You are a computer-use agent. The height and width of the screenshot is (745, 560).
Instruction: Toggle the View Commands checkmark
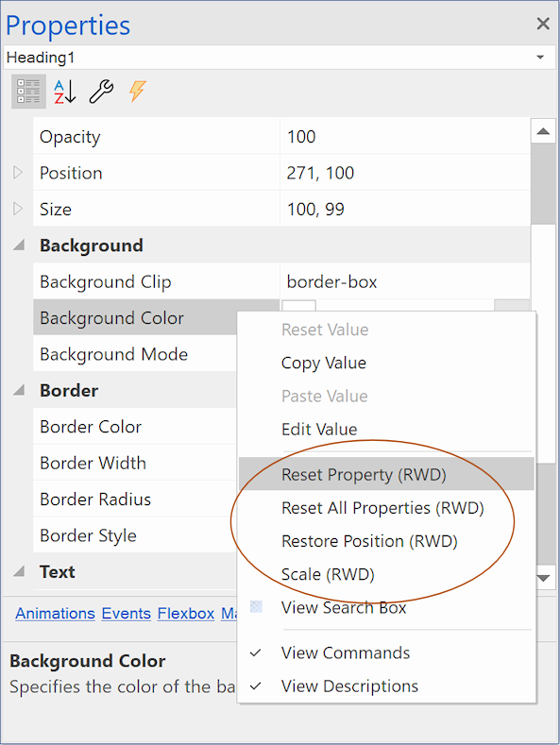click(256, 652)
